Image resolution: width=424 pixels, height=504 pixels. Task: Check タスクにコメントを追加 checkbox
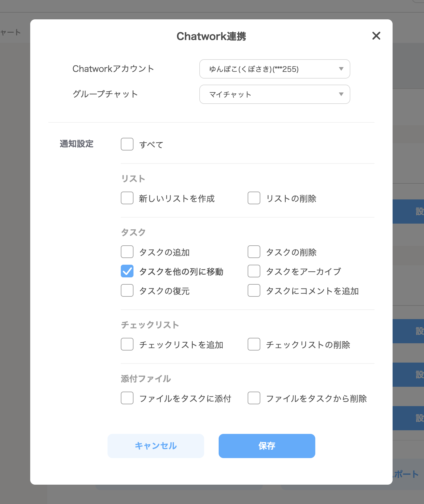(x=254, y=290)
